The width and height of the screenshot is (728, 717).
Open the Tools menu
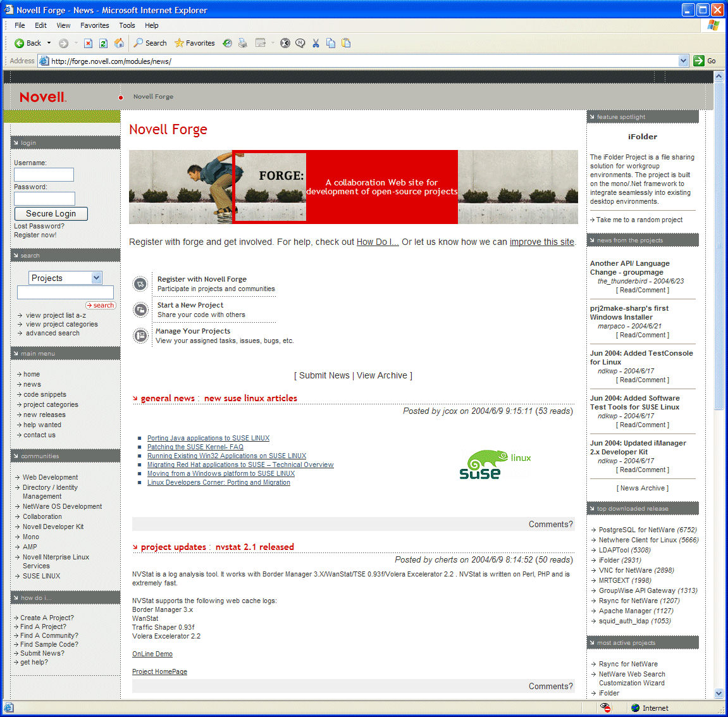[x=126, y=25]
